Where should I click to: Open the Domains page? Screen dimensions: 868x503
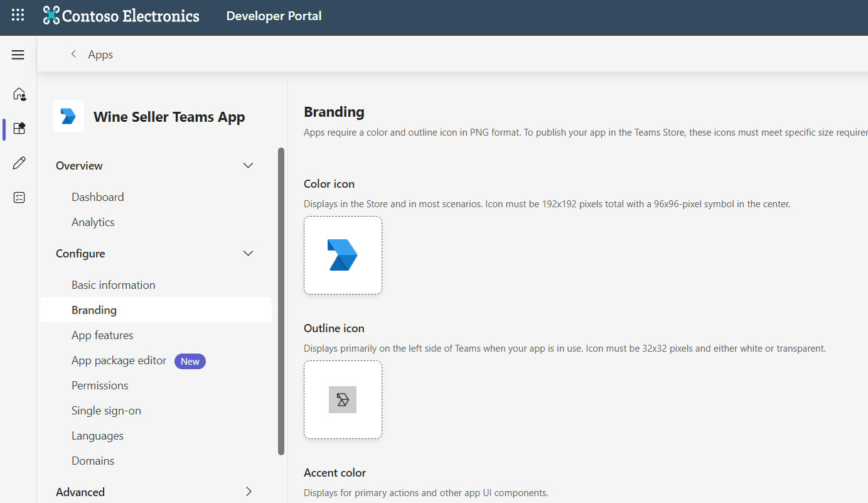pyautogui.click(x=93, y=460)
